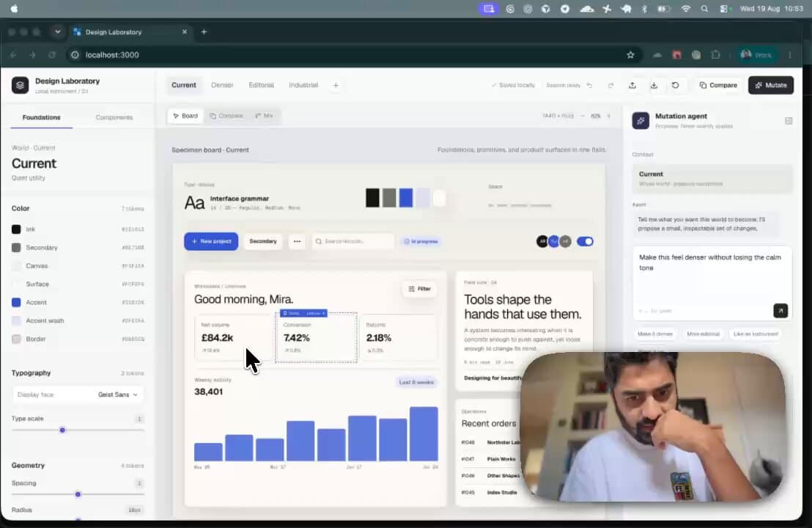Click the Bluetooth menu bar icon
Image resolution: width=812 pixels, height=528 pixels.
[x=644, y=9]
